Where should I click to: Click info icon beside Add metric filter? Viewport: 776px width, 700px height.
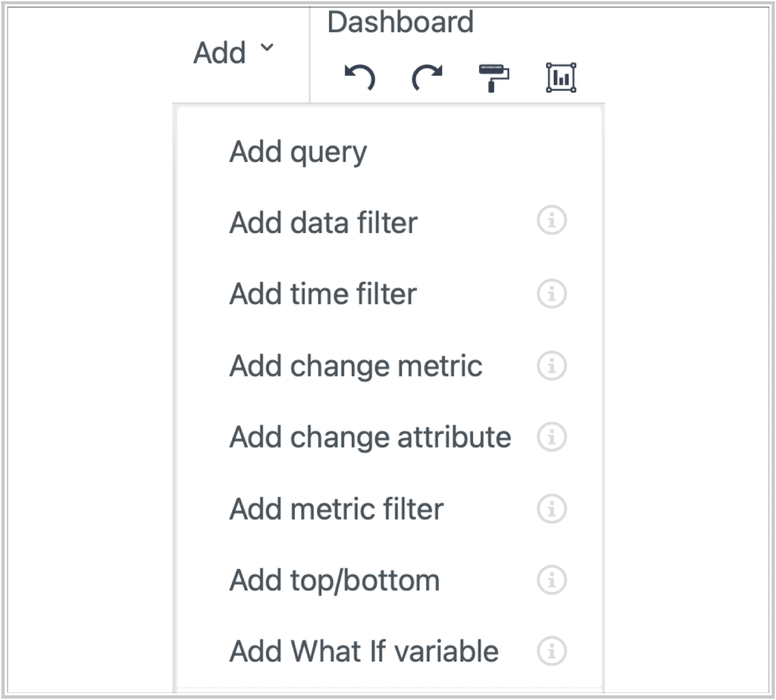[x=552, y=508]
